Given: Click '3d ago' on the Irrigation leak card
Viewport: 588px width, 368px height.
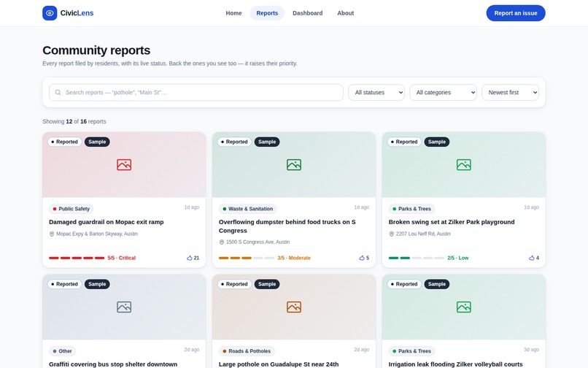Looking at the screenshot, I should [531, 350].
